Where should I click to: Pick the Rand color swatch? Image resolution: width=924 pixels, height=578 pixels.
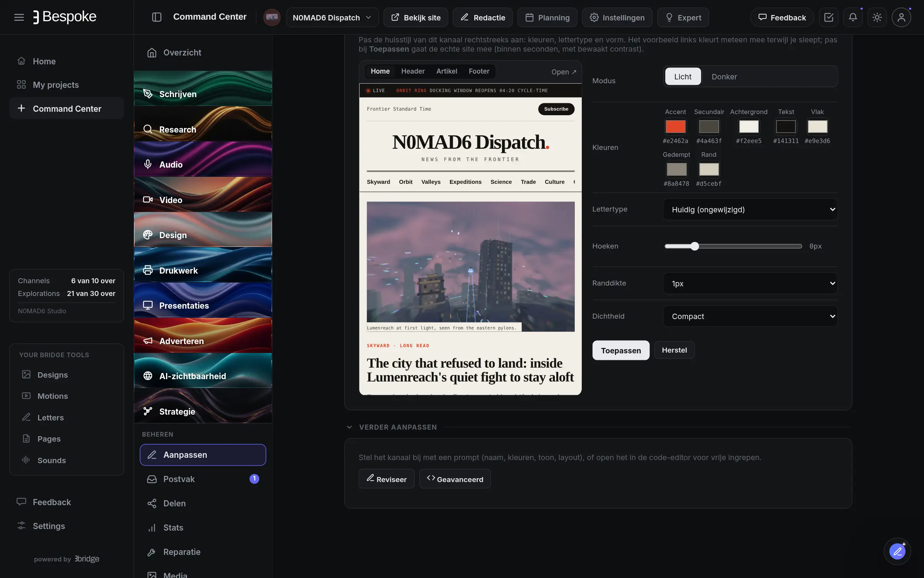pyautogui.click(x=709, y=169)
